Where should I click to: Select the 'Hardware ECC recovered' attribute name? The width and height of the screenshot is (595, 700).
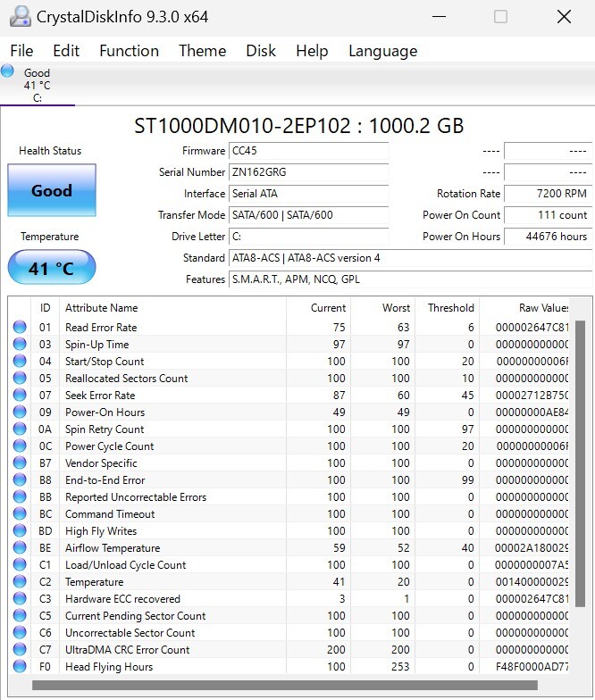pyautogui.click(x=123, y=598)
